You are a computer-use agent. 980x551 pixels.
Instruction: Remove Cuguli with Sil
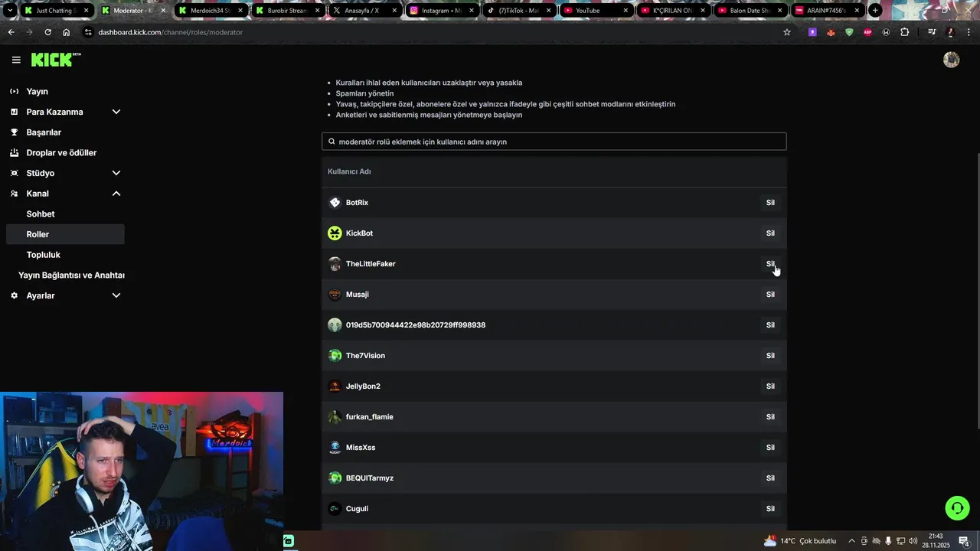770,509
